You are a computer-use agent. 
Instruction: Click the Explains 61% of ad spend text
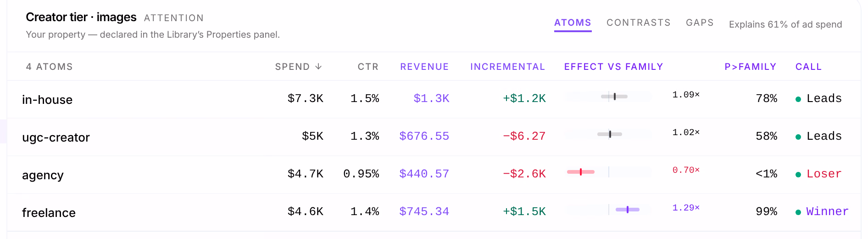785,25
